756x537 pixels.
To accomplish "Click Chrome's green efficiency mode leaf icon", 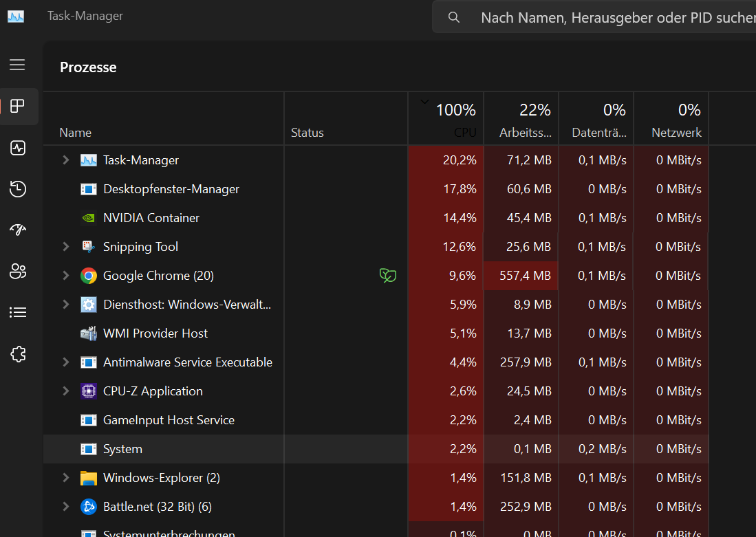I will click(x=388, y=275).
